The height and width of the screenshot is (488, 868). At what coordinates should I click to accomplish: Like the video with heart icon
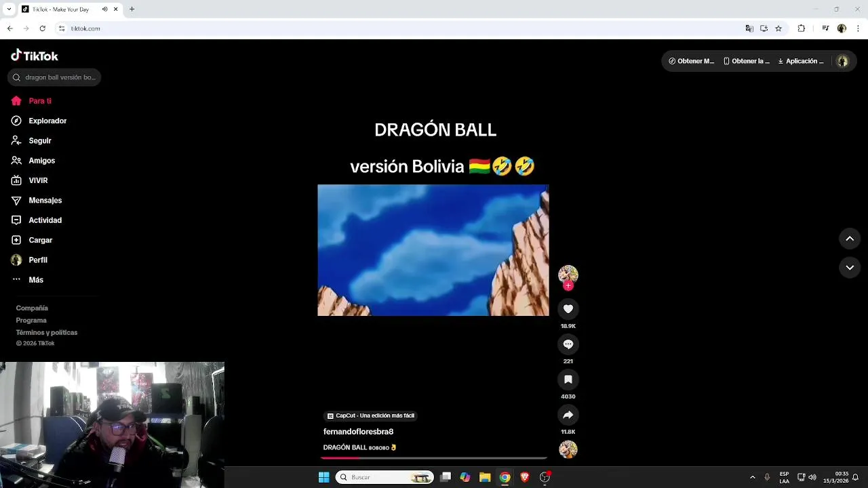568,309
